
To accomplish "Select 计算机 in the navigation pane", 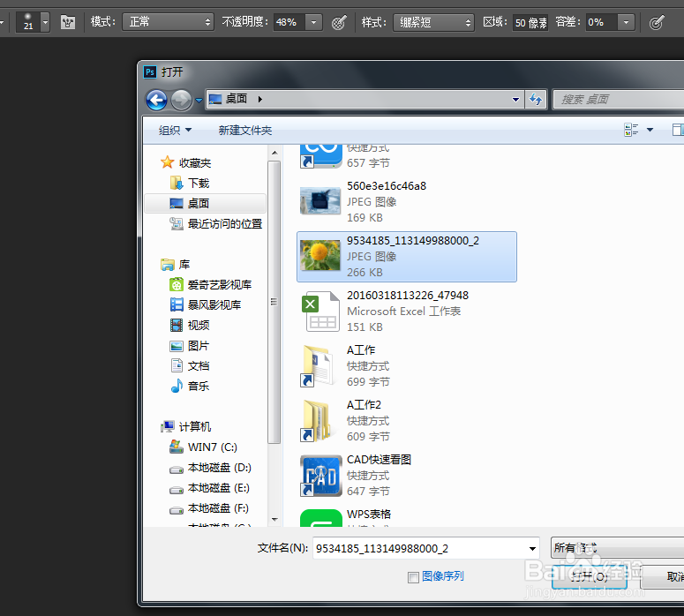I will (x=186, y=426).
